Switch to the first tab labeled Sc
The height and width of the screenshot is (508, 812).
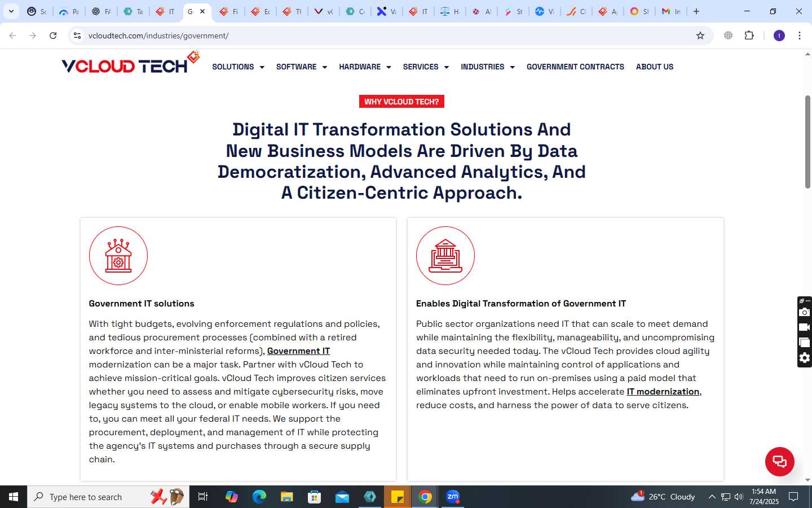point(37,11)
